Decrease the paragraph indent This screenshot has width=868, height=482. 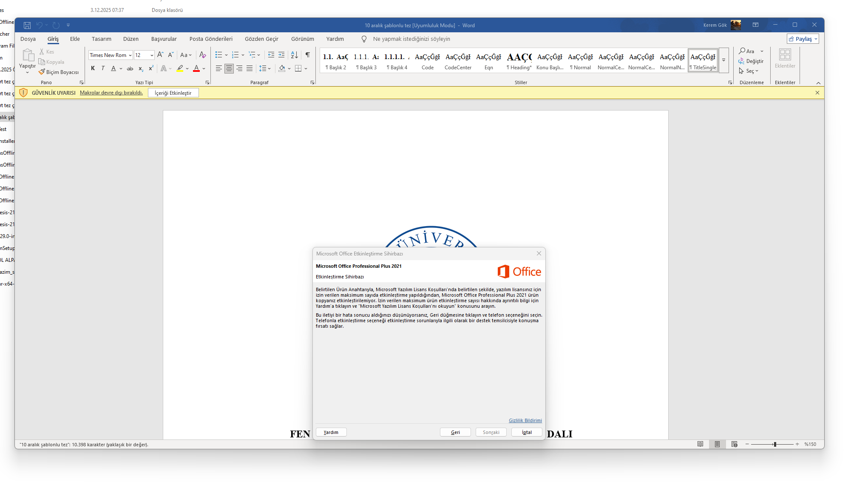tap(271, 55)
